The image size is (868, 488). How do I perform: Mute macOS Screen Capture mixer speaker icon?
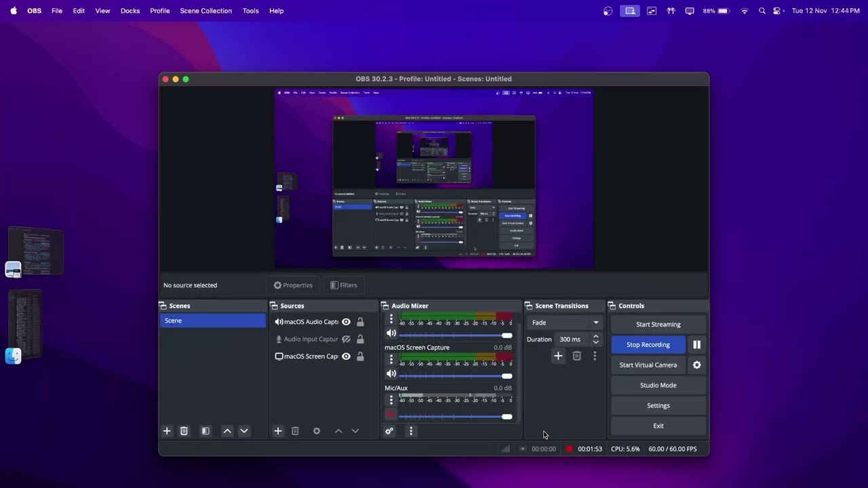(x=391, y=374)
